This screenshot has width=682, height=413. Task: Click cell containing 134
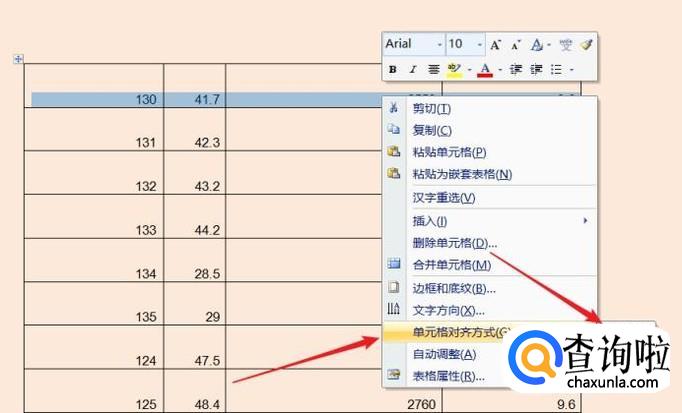(94, 260)
